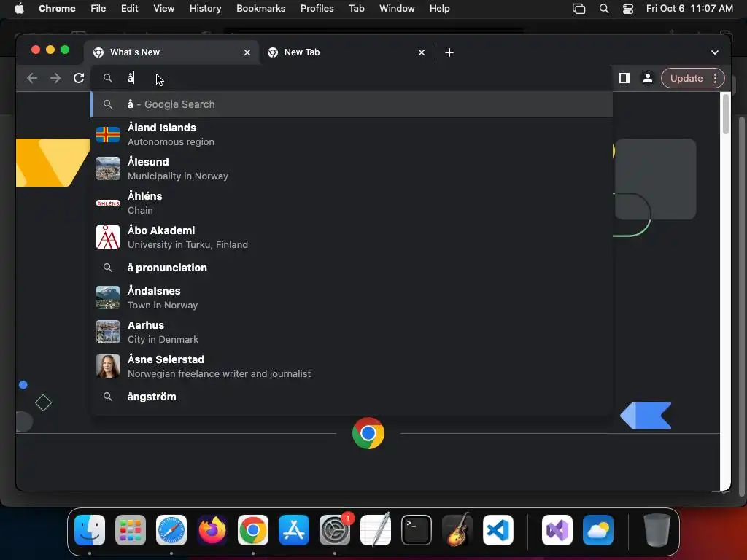Choose the Ålesund suggestion
Viewport: 747px width, 560px height.
point(352,169)
